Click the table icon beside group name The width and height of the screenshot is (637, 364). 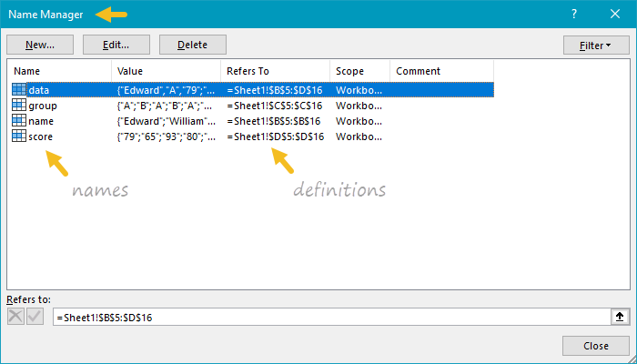pos(19,106)
